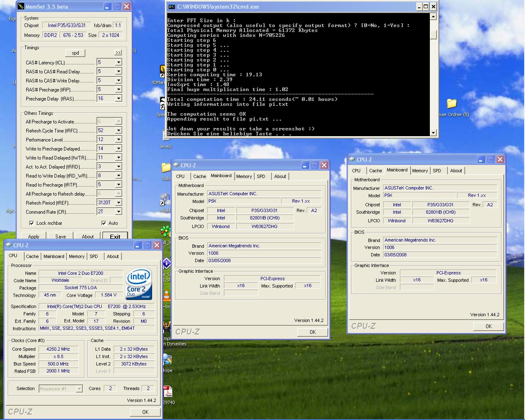Click the MemSet Chipset Intel P35/G33/G31 field
This screenshot has width=525, height=420.
(67, 25)
